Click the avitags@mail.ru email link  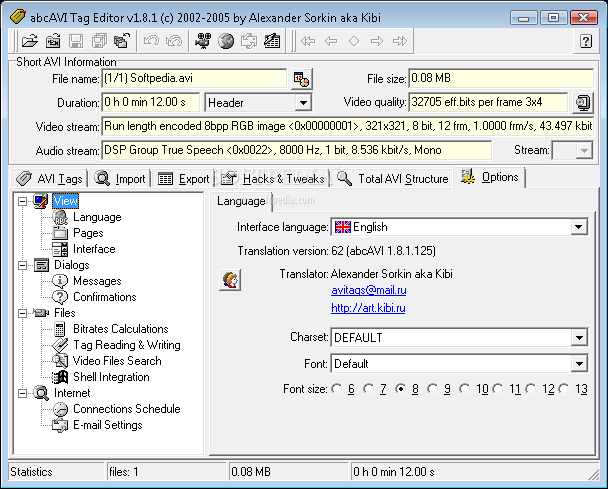coord(369,290)
